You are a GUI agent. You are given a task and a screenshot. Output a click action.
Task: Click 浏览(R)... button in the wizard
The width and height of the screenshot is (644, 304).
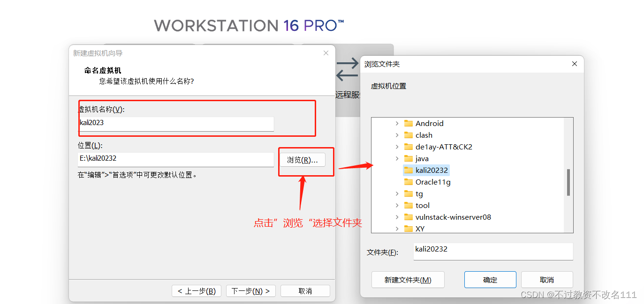[x=303, y=160]
